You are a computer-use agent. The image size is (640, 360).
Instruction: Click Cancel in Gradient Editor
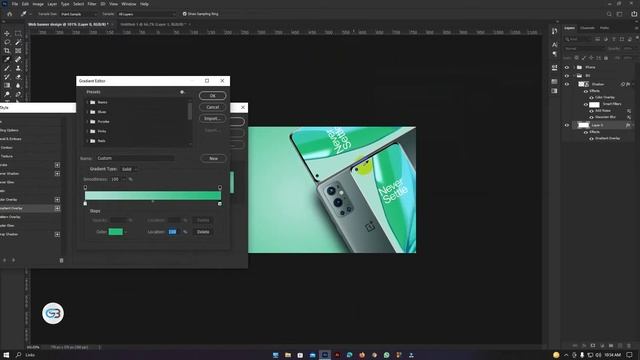(213, 107)
